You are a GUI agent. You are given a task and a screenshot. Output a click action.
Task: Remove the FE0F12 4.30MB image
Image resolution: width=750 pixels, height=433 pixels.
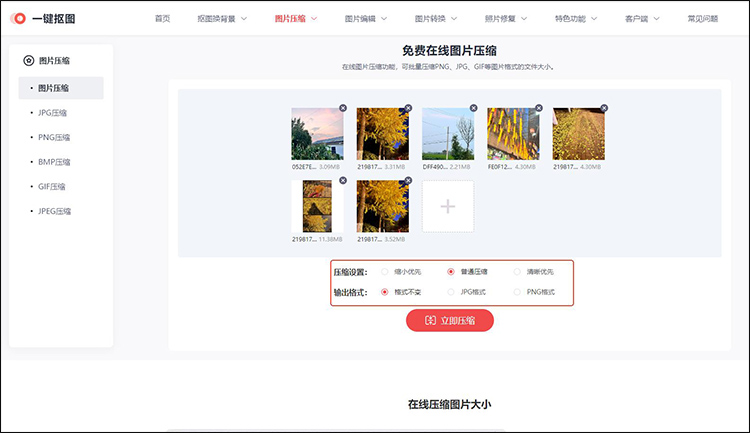tap(539, 108)
